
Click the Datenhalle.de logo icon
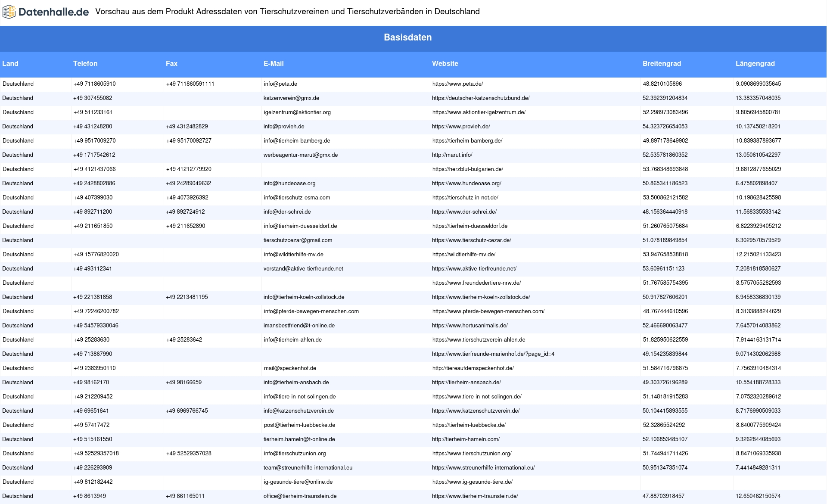coord(9,12)
